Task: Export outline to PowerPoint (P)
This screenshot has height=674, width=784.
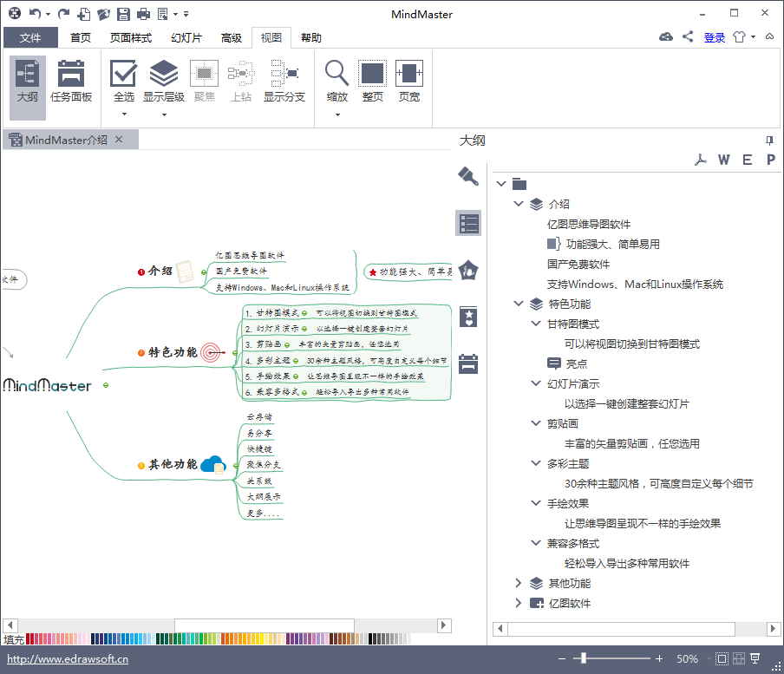Action: click(x=770, y=160)
